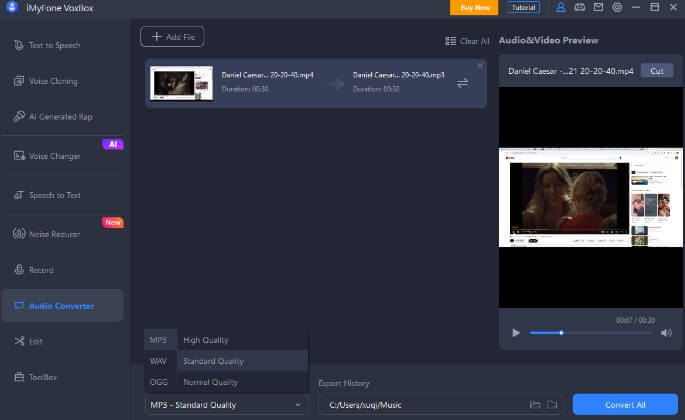Select Normal Quality option
The width and height of the screenshot is (685, 420).
242,382
